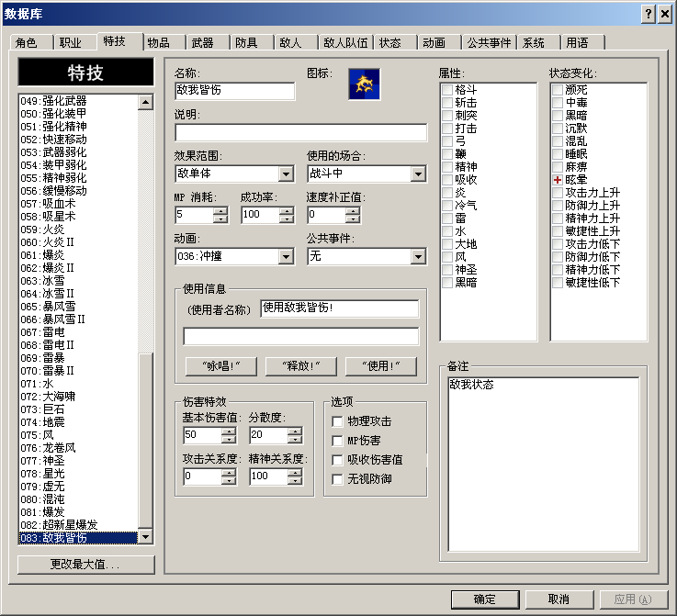Screen dimensions: 677x616
Task: Toggle the 眩晕 state change box
Action: pos(558,180)
